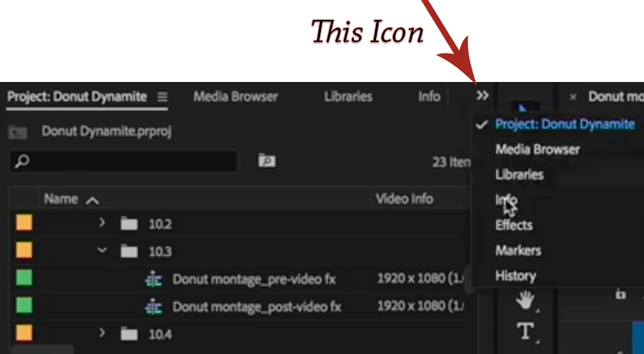Image resolution: width=644 pixels, height=354 pixels.
Task: Sort by the Name column header
Action: pyautogui.click(x=60, y=199)
